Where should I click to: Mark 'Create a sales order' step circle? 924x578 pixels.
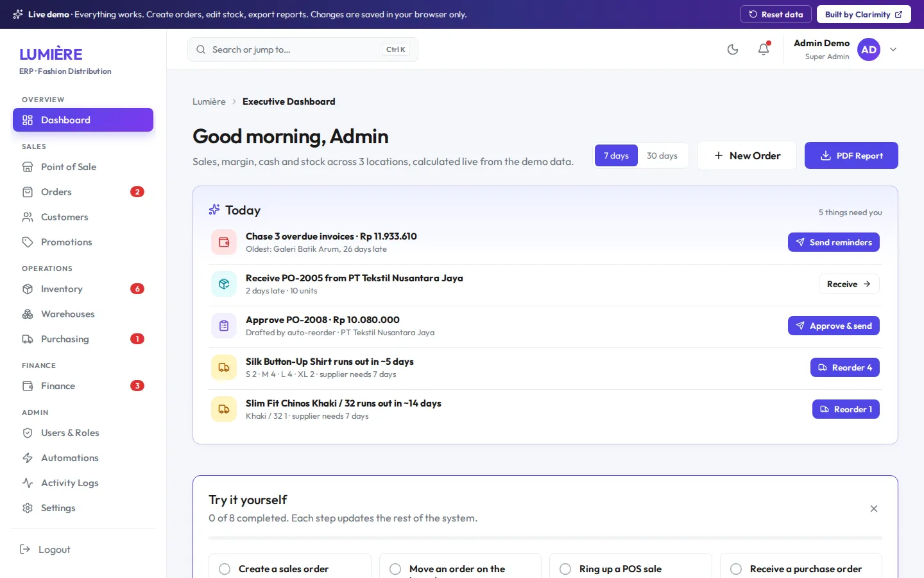(225, 569)
